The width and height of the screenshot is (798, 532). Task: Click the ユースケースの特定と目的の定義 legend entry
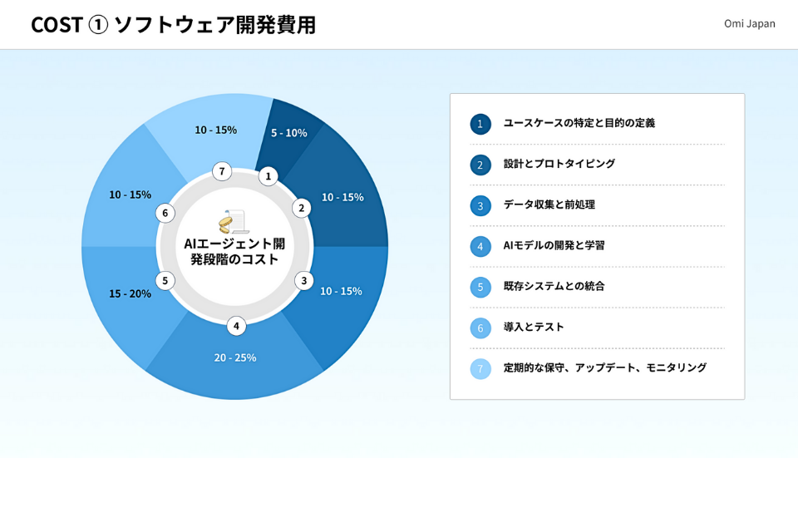coord(579,123)
